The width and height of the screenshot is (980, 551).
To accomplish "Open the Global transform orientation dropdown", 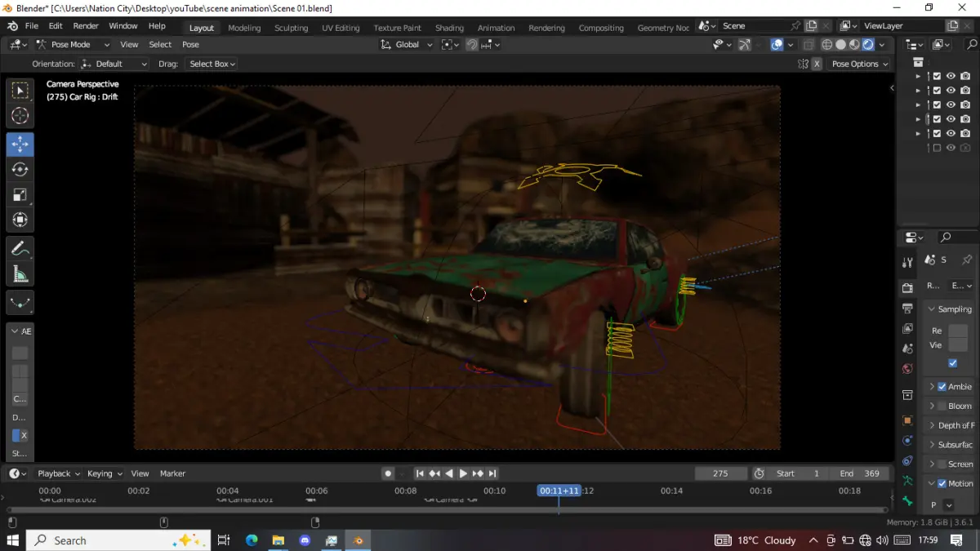I will coord(407,45).
